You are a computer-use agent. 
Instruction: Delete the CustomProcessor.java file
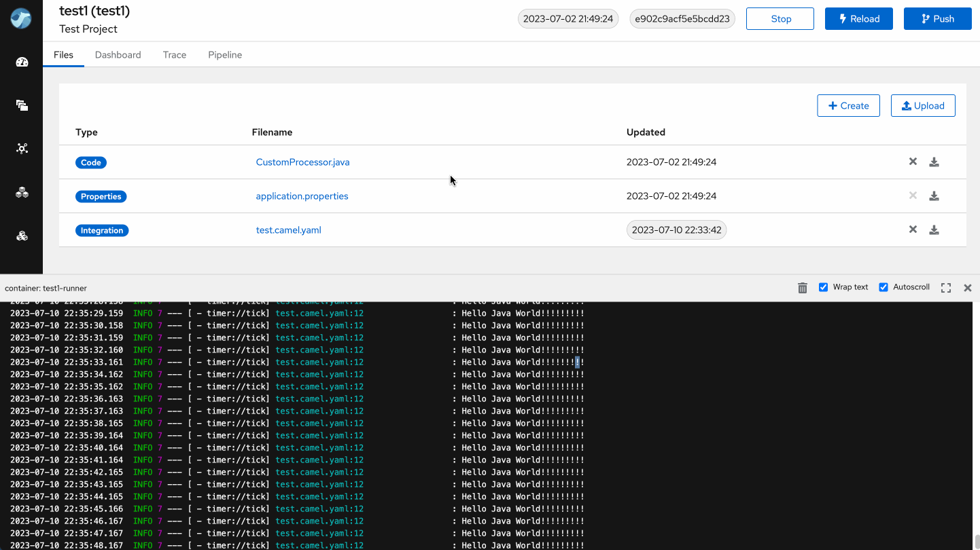(913, 162)
